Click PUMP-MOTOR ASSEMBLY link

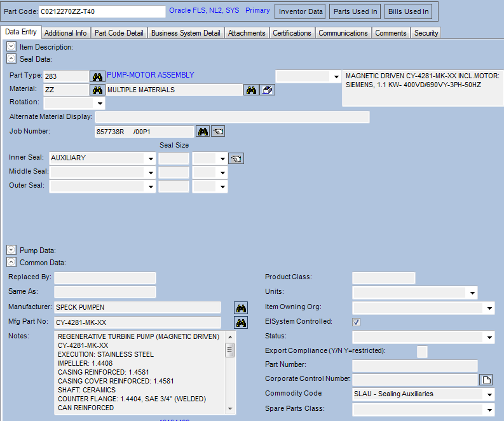(151, 75)
